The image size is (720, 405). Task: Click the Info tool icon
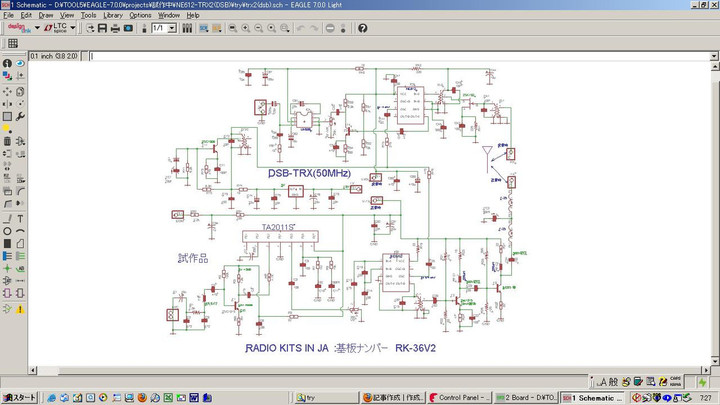(x=8, y=64)
